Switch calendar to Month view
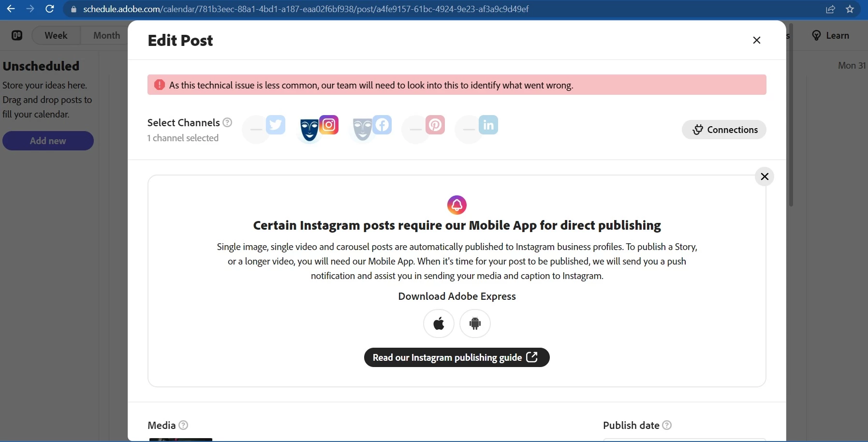Viewport: 868px width, 442px height. pos(106,35)
